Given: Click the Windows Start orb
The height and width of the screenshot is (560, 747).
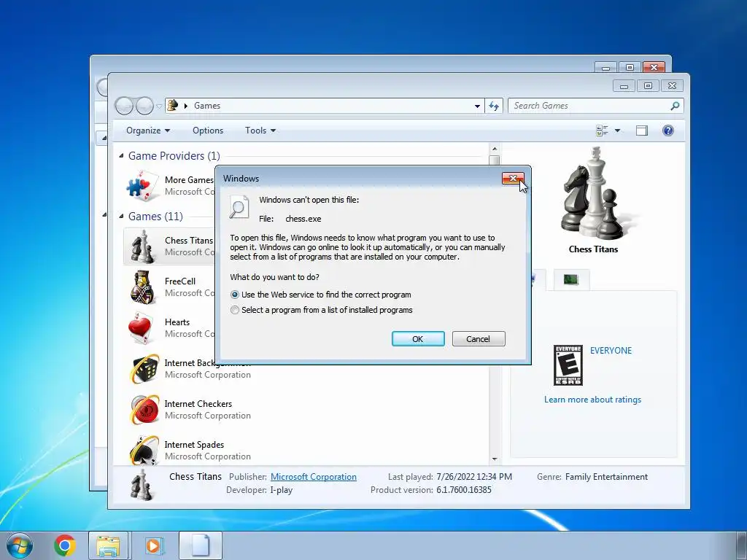Looking at the screenshot, I should point(20,545).
